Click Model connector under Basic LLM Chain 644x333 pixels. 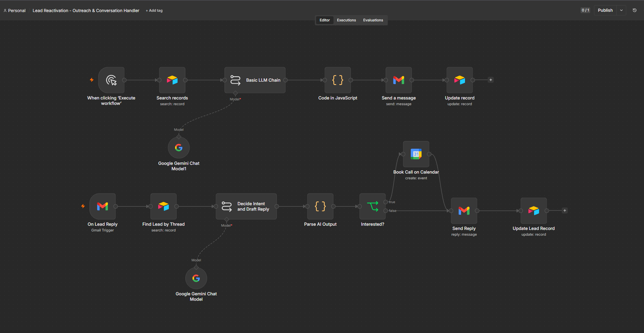tap(235, 93)
